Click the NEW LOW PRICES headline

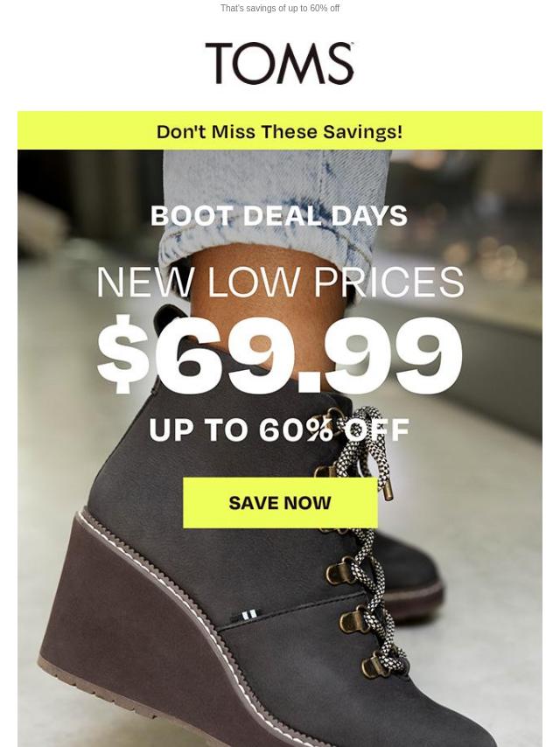point(280,282)
